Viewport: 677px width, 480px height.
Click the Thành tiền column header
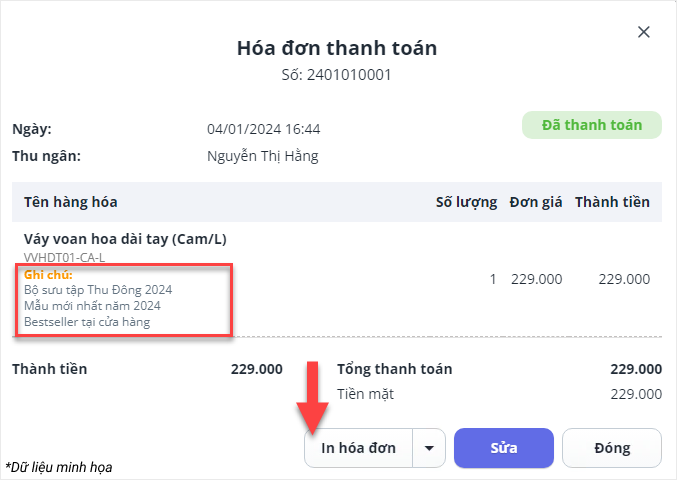612,202
